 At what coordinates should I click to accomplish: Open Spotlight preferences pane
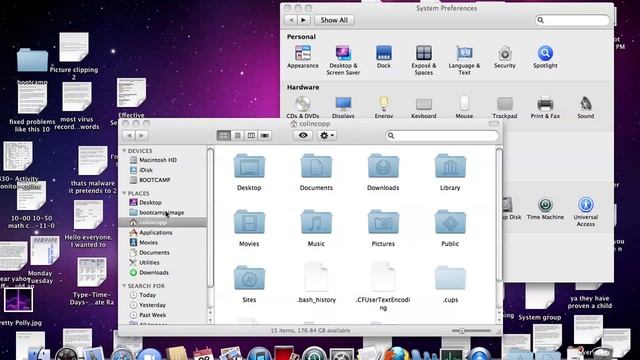coord(545,57)
